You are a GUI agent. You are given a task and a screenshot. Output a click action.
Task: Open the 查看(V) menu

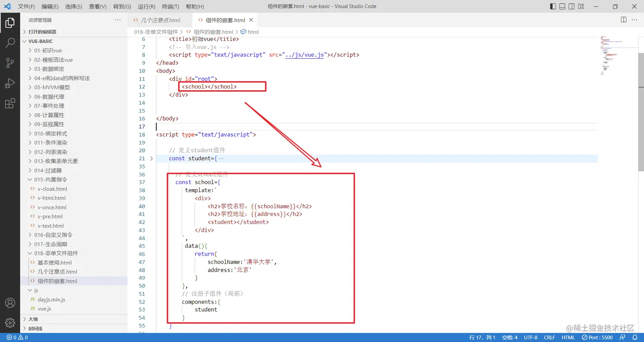point(98,6)
